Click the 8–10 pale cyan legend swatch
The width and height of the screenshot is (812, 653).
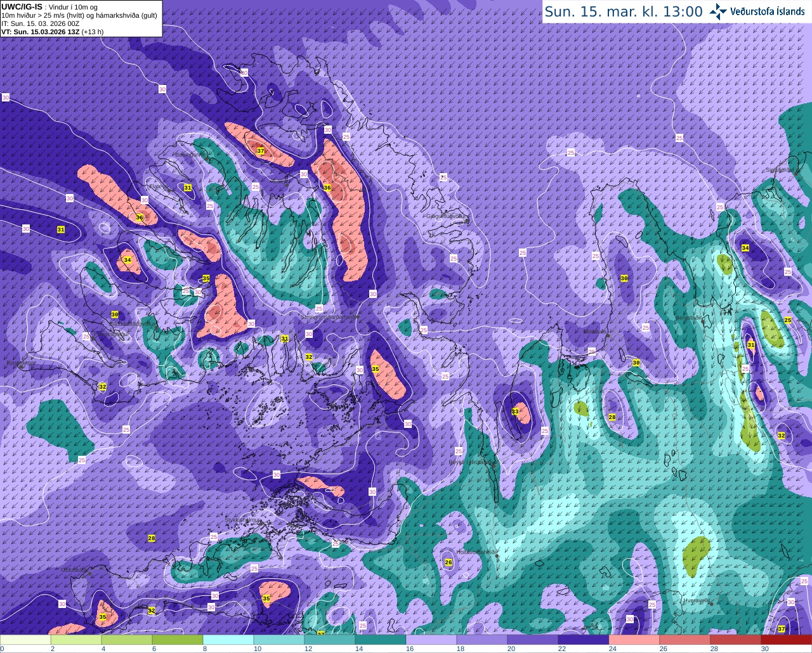click(x=228, y=640)
